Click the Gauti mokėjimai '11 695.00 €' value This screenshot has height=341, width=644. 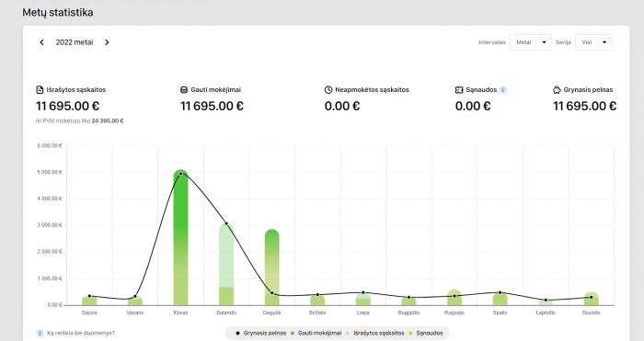212,107
